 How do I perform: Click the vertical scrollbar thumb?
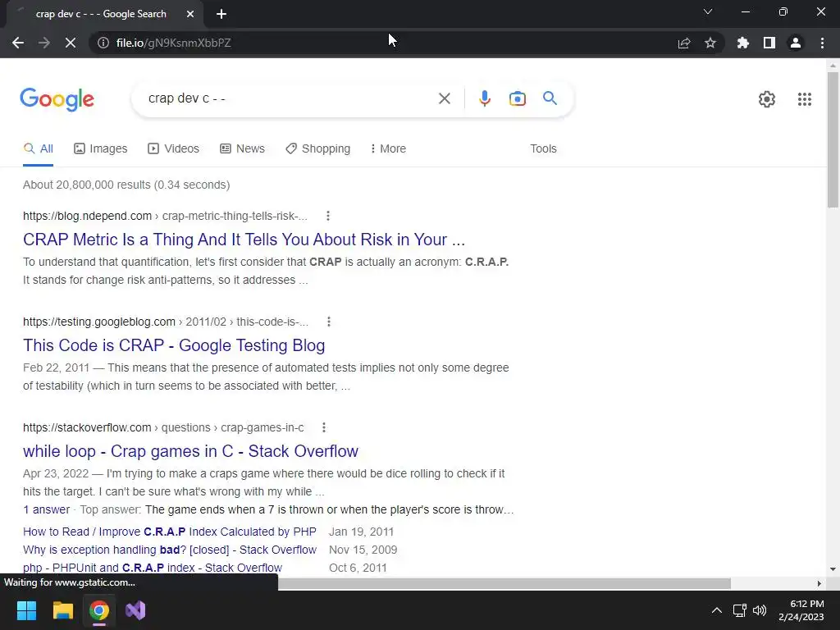(833, 139)
